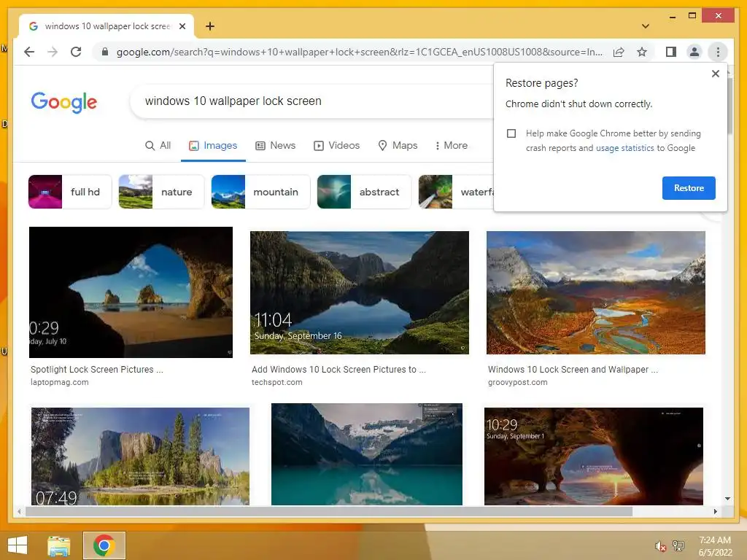Click the horizontal scrollbar thumb
Image resolution: width=747 pixels, height=560 pixels.
pos(329,511)
